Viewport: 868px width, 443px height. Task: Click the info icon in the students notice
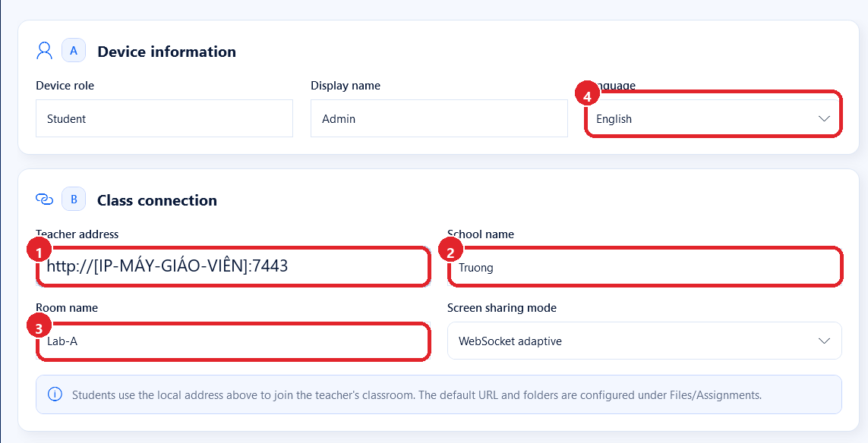pyautogui.click(x=55, y=394)
